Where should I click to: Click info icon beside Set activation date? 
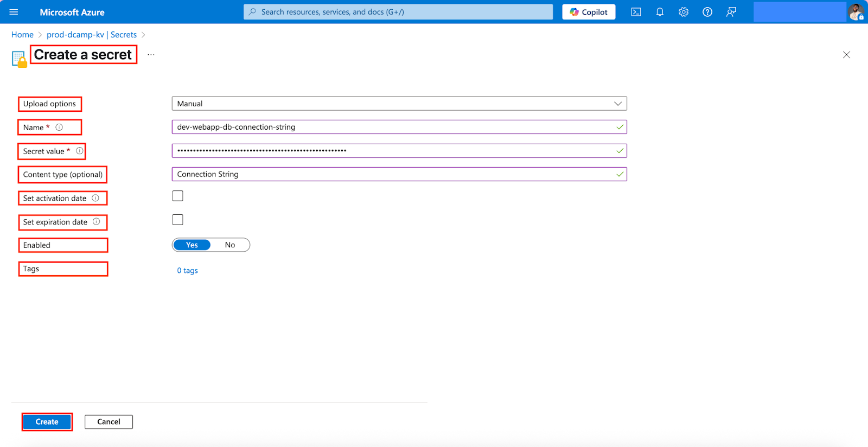[x=95, y=198]
